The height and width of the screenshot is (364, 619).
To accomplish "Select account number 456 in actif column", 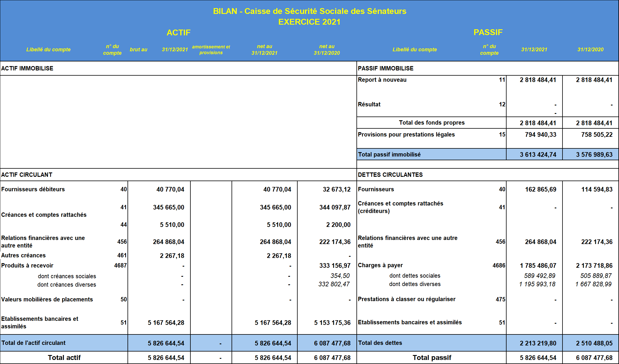I will point(122,242).
